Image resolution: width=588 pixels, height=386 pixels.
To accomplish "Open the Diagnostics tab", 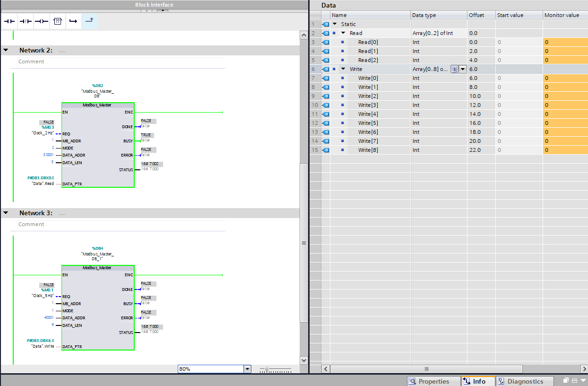I will tap(520, 381).
